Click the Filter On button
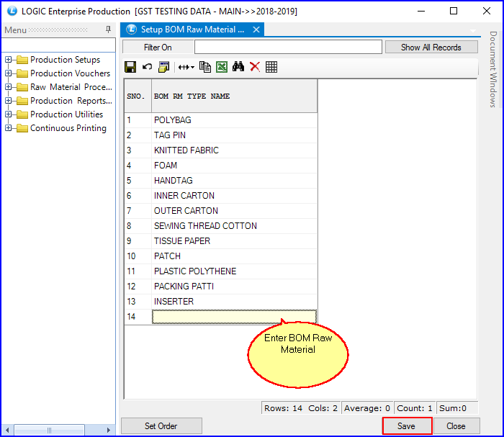504x437 pixels. coord(158,48)
